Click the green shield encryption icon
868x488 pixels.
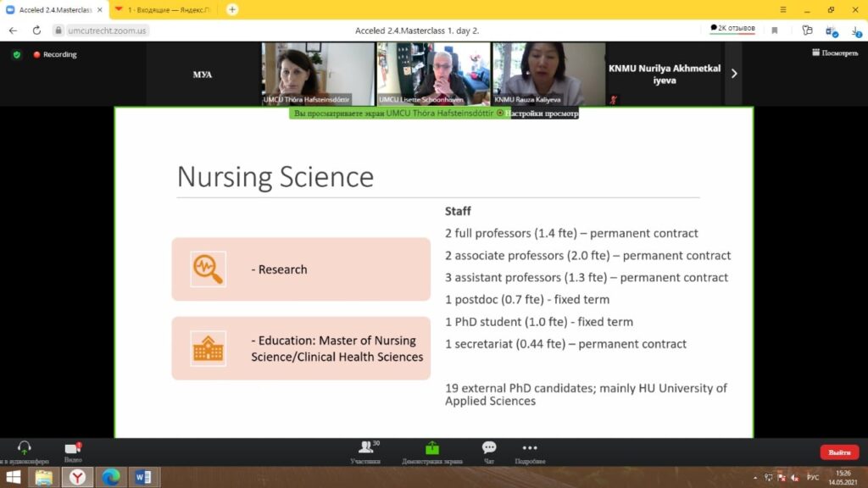point(16,54)
